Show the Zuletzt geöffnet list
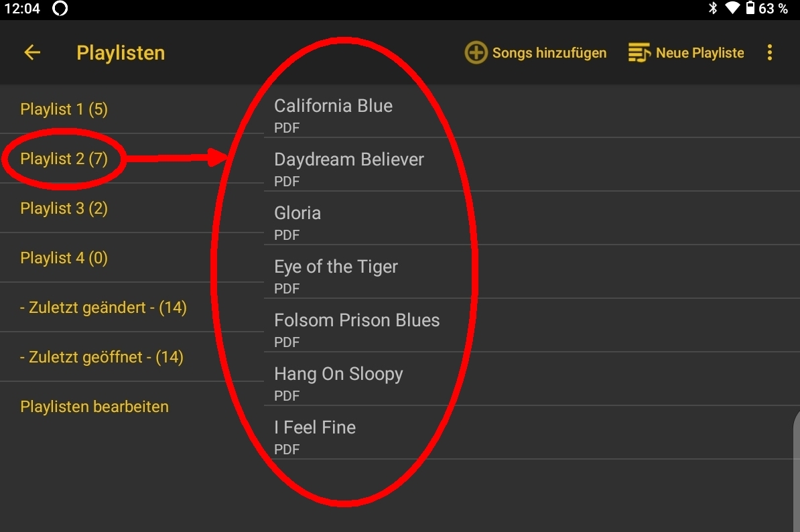Screen dimensions: 800x532 [102, 357]
